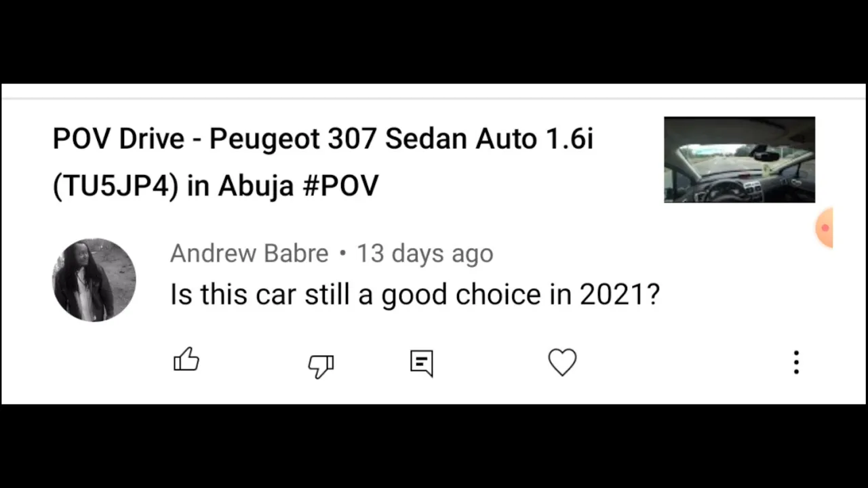The image size is (868, 488).
Task: Open the reply icon under the comment
Action: [x=422, y=363]
